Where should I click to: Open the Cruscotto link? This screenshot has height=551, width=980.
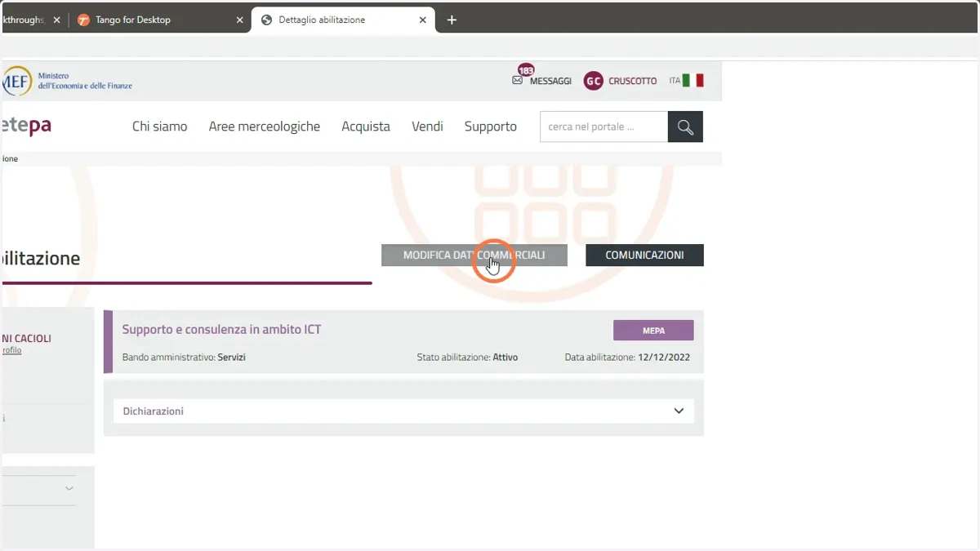click(x=632, y=81)
